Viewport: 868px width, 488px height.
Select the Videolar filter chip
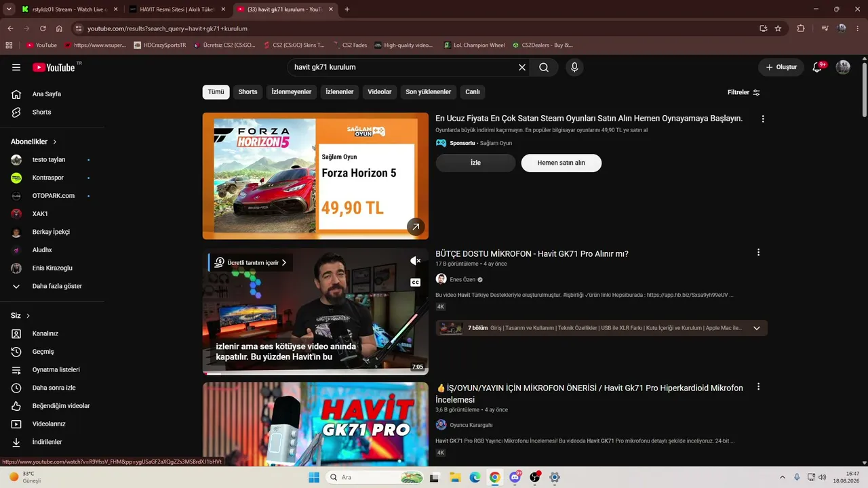tap(380, 92)
